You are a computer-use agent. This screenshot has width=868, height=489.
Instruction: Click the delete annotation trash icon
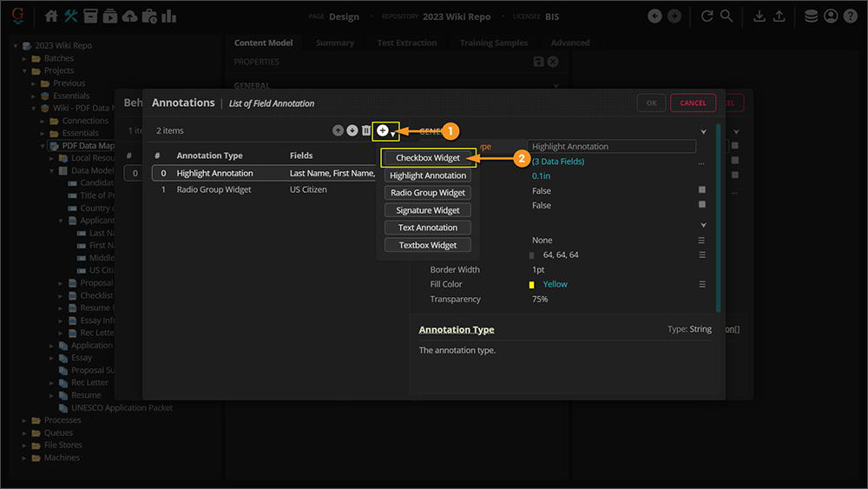click(366, 130)
